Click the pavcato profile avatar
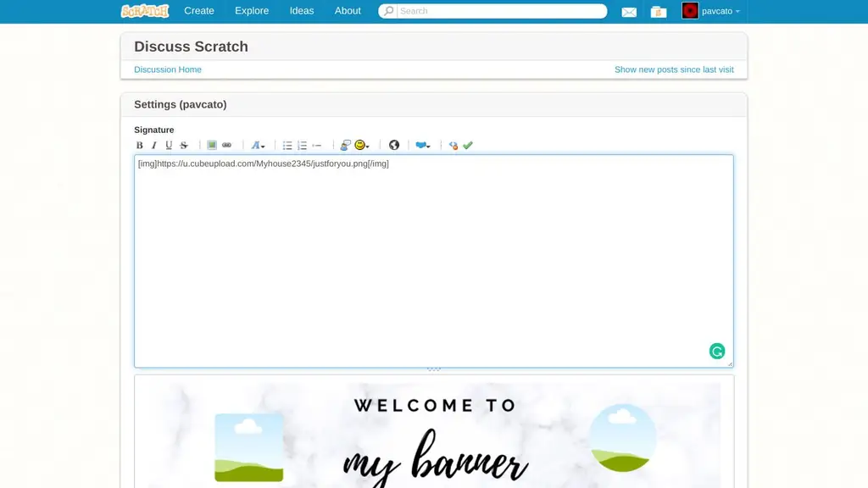868x488 pixels. [x=690, y=11]
